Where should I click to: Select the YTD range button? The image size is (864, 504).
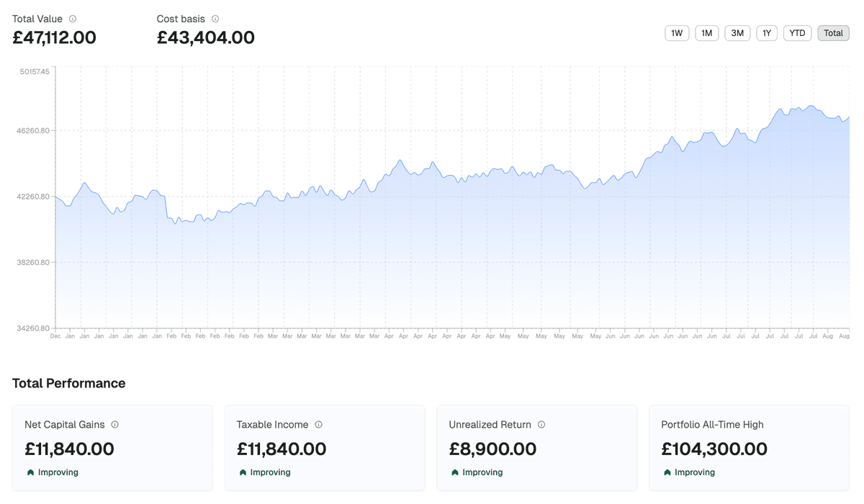tap(797, 33)
